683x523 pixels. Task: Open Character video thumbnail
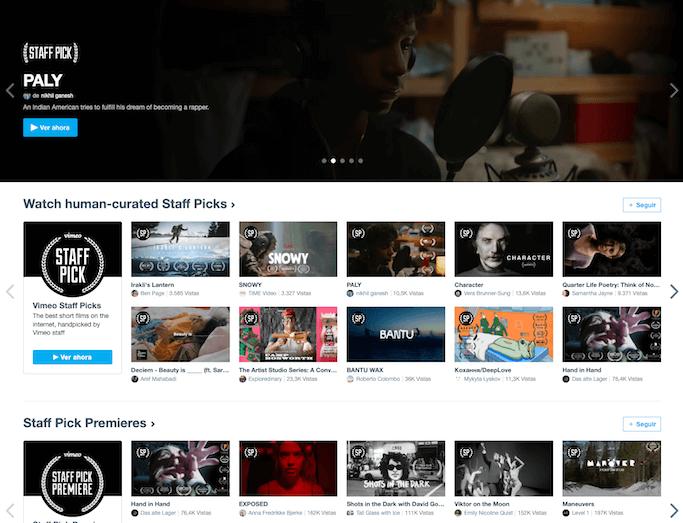(504, 249)
